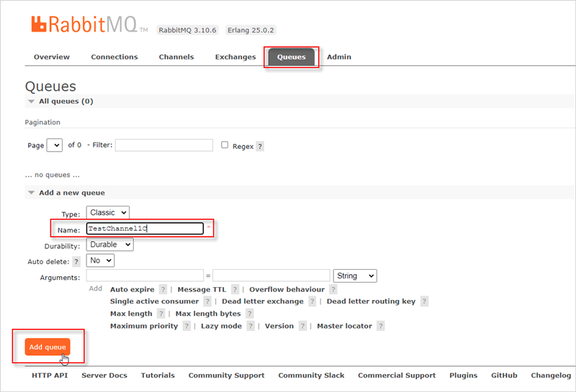Click the Arguments key input field
The height and width of the screenshot is (392, 576).
(145, 275)
